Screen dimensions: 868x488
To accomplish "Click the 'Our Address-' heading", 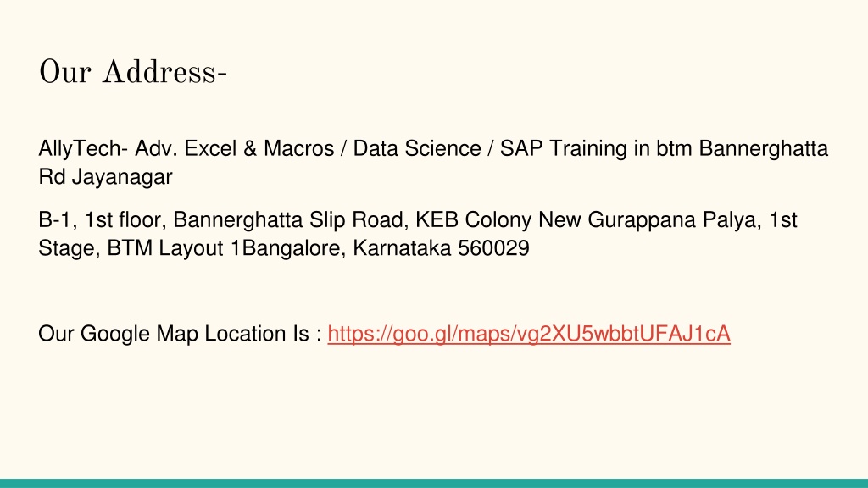I will point(133,73).
